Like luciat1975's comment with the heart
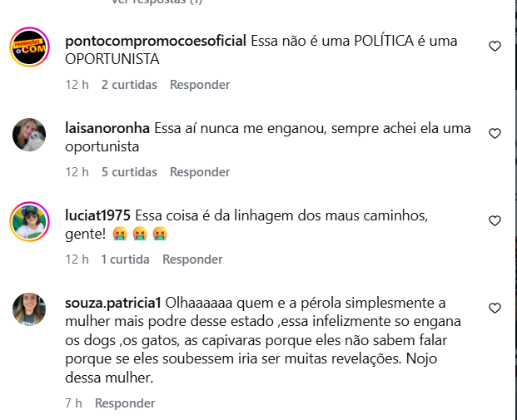Screen dimensions: 517x420 coord(495,220)
